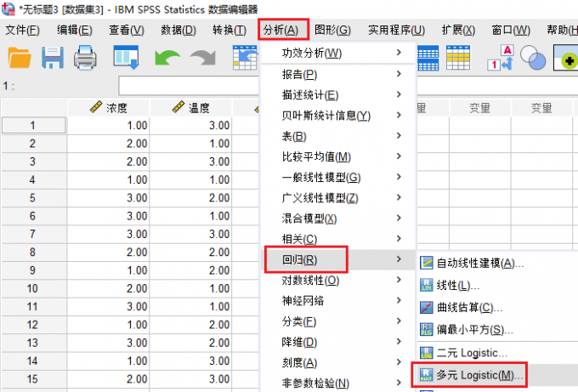Image resolution: width=578 pixels, height=392 pixels.
Task: Open the 图形(G) menu
Action: coord(332,30)
